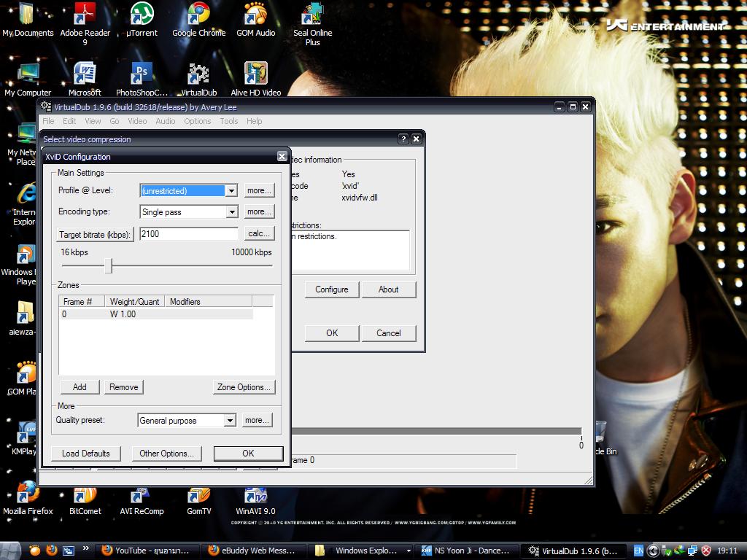Click Load Defaults in XviD Configuration
Viewport: 747px width, 560px height.
85,454
